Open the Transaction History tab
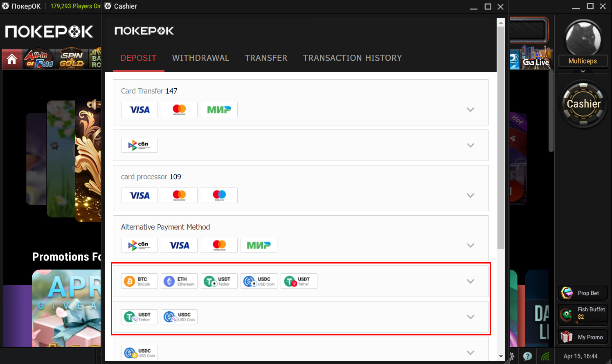Screen dimensions: 612x364 click(352, 58)
